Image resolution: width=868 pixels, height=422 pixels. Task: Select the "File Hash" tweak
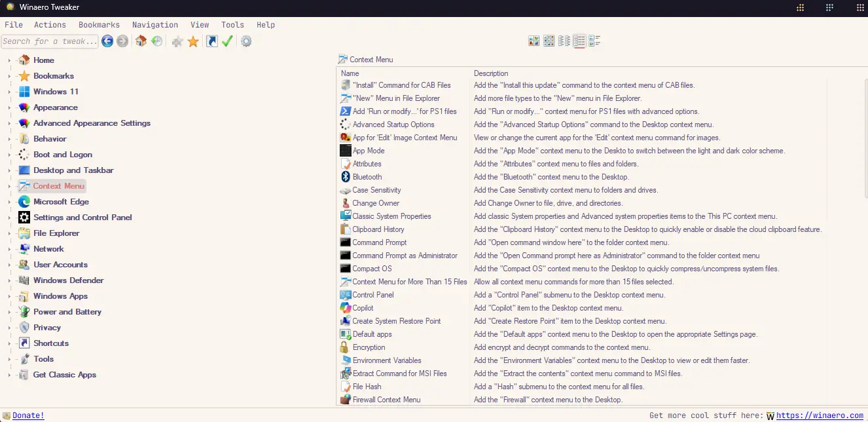pyautogui.click(x=367, y=387)
